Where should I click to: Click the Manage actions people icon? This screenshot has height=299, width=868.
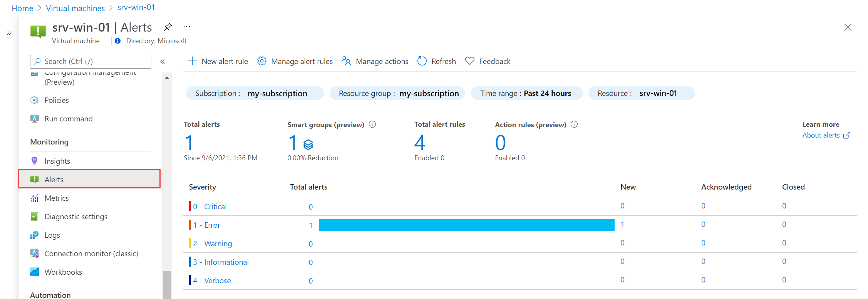tap(347, 61)
